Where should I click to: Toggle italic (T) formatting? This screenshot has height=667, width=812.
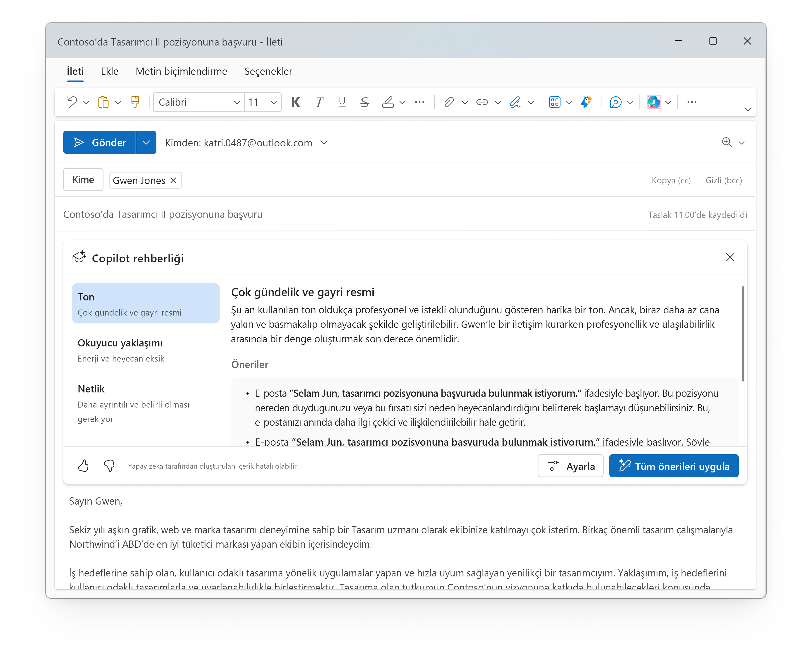319,102
